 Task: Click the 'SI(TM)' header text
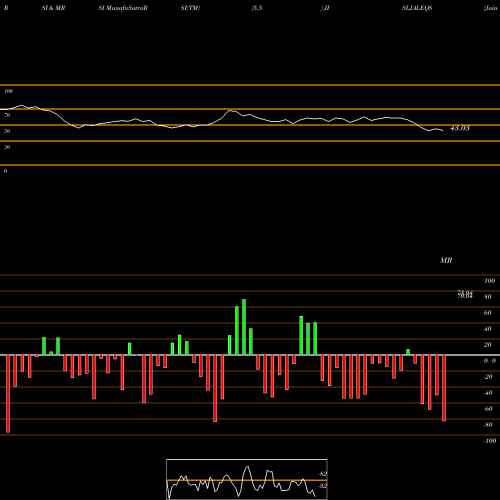tap(190, 8)
